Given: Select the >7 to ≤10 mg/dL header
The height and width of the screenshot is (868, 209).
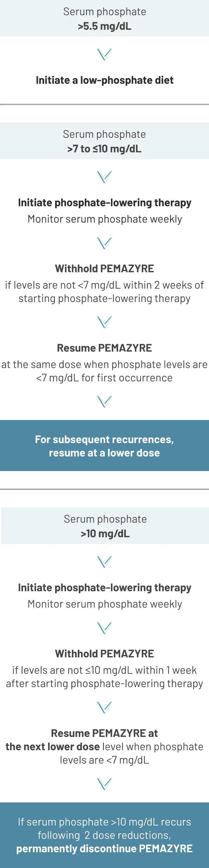Looking at the screenshot, I should 104,141.
